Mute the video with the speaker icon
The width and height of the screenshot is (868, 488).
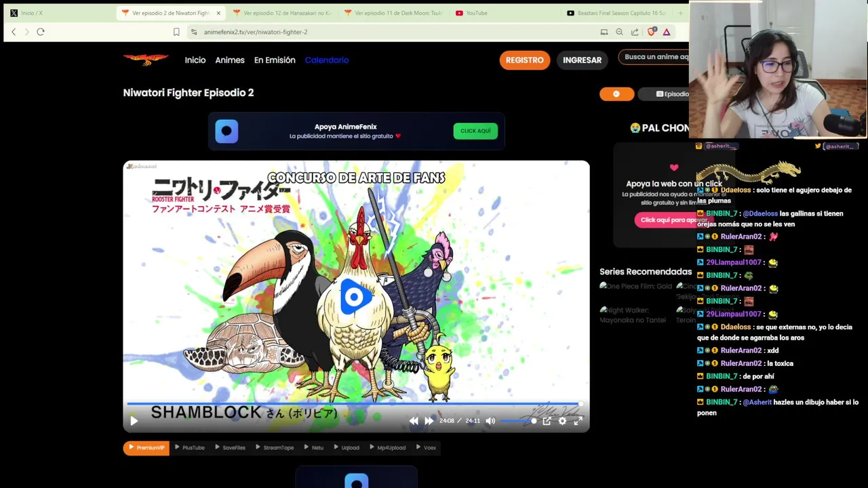490,421
